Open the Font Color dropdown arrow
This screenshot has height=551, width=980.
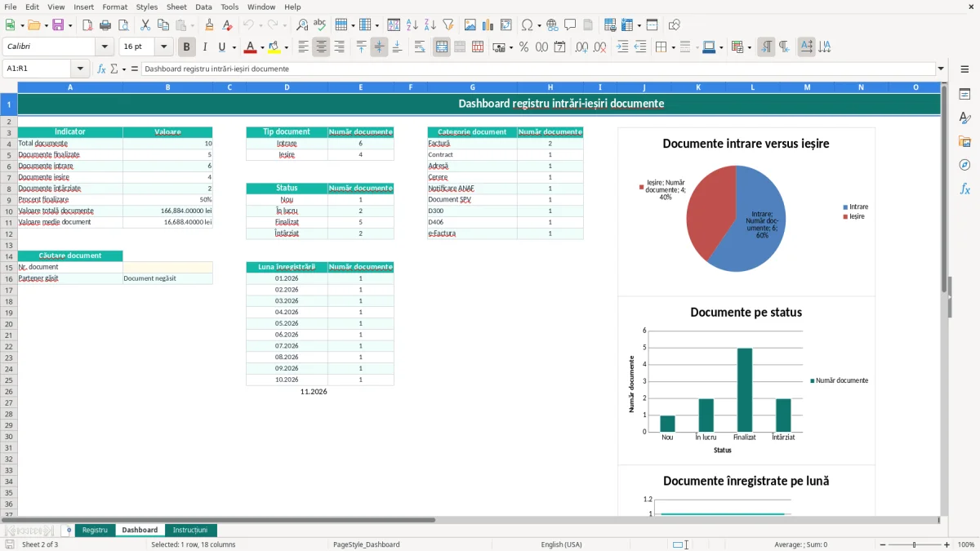click(261, 47)
